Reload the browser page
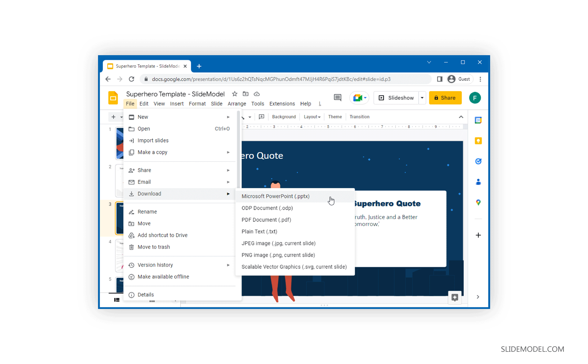The image size is (588, 364). tap(132, 79)
